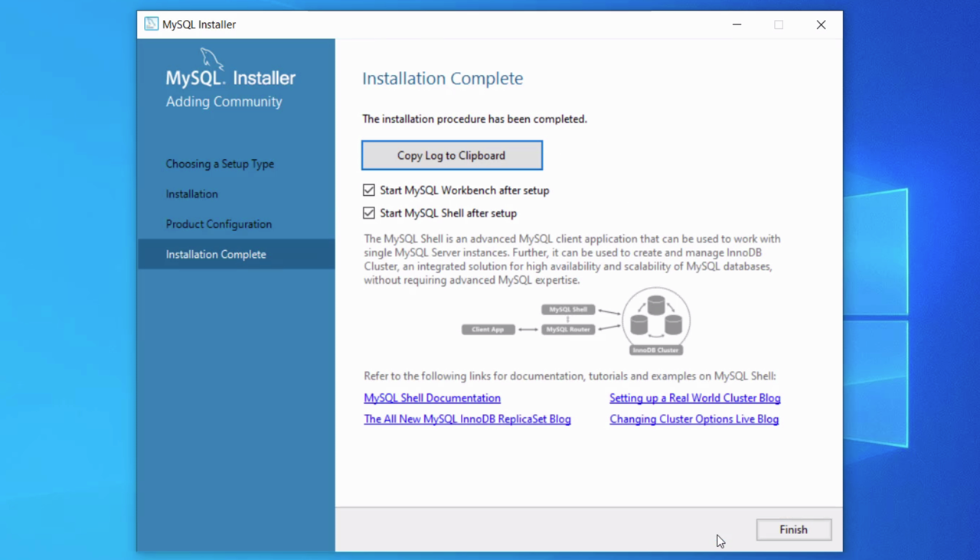Close the MySQL Installer window
The image size is (980, 560).
pos(821,24)
